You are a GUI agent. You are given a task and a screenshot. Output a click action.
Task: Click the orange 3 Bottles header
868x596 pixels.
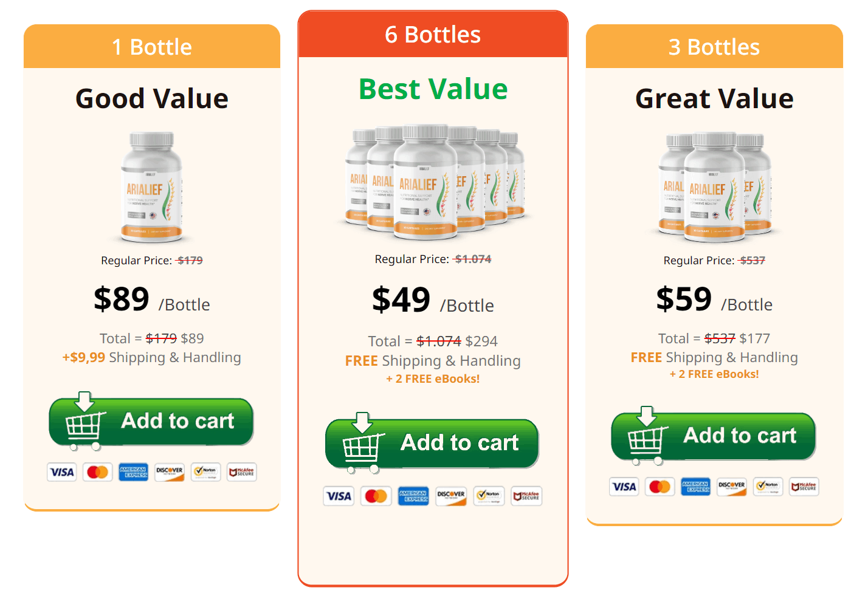click(x=714, y=47)
